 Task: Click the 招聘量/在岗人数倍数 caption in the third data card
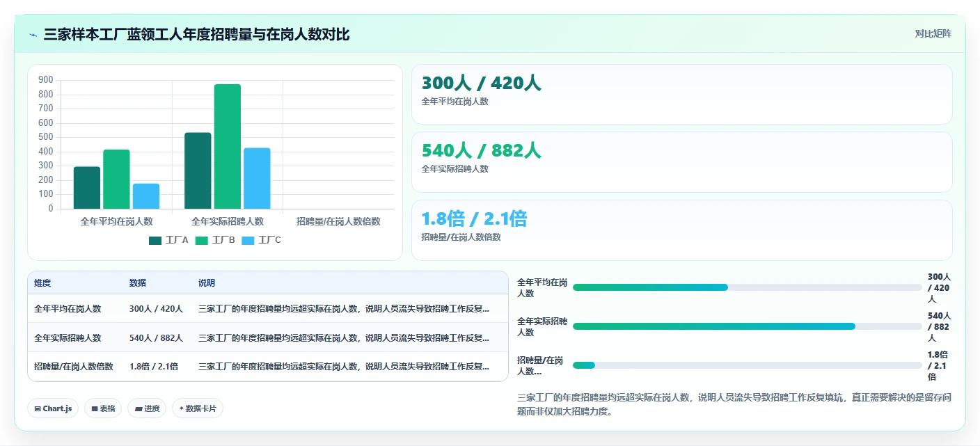click(x=461, y=237)
